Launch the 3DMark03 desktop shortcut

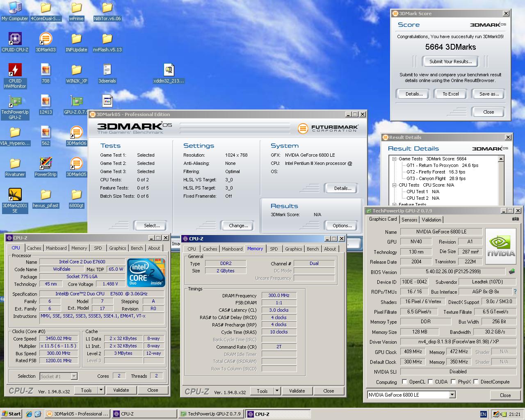(x=46, y=42)
